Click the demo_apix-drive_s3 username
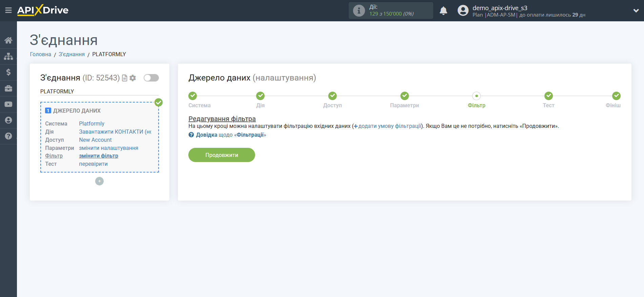The image size is (644, 297). tap(500, 8)
